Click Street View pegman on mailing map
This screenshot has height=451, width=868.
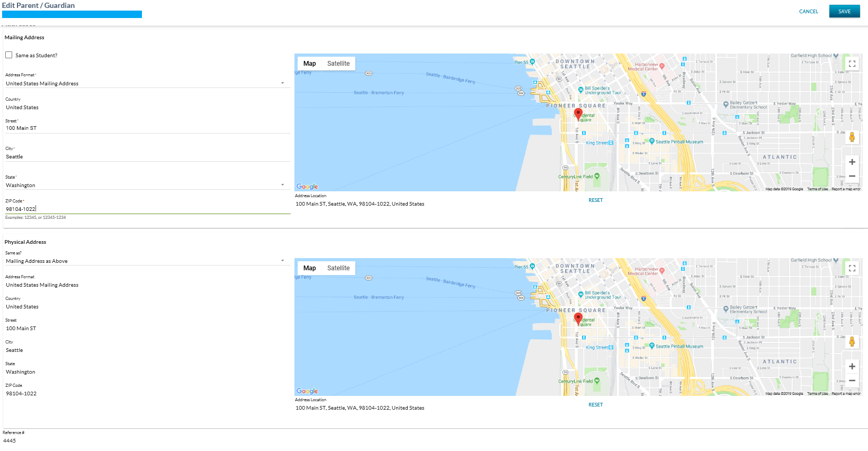852,137
